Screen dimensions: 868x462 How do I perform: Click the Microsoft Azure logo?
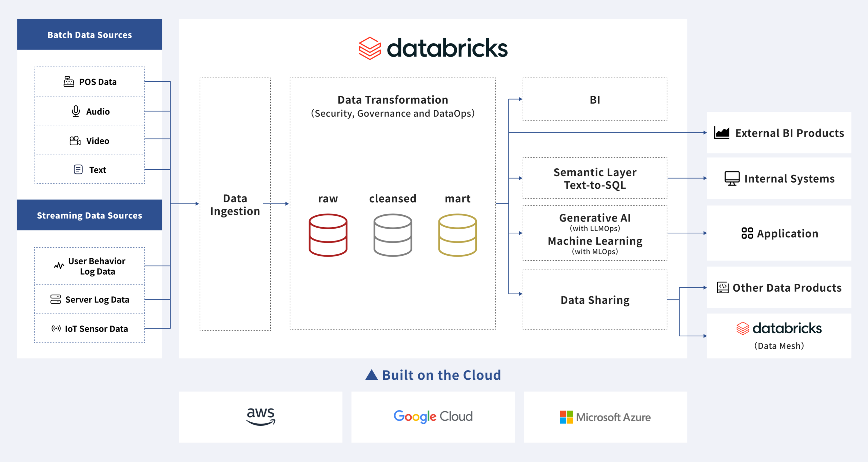(606, 417)
